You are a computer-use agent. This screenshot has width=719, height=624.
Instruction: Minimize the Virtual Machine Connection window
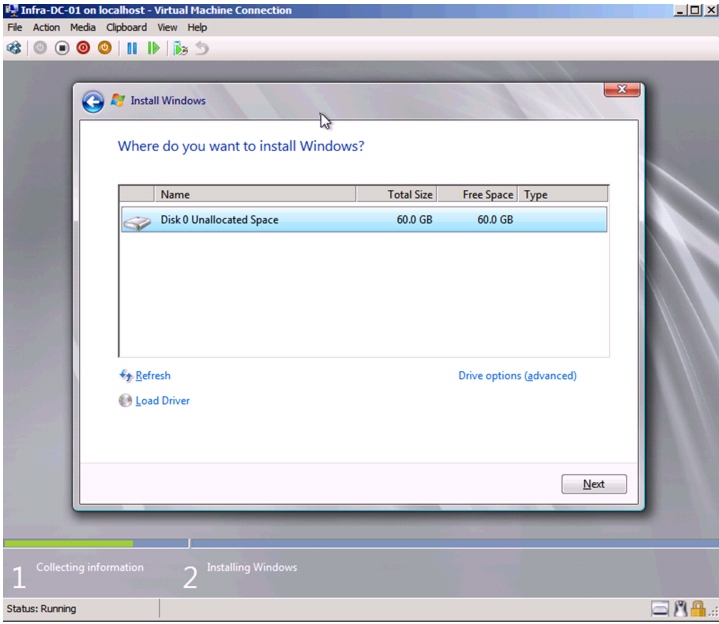(x=680, y=10)
